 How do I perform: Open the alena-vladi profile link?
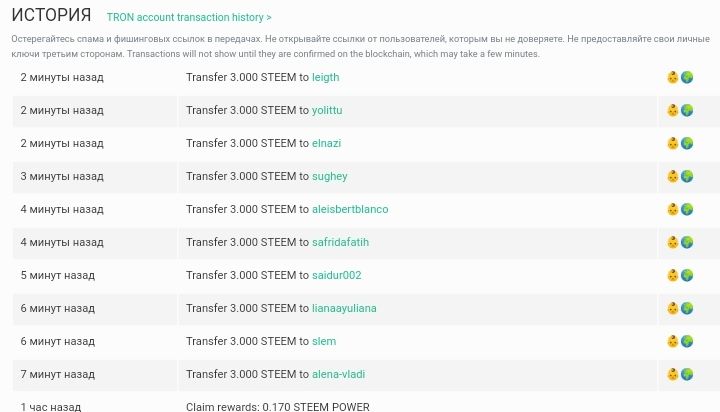(x=338, y=374)
